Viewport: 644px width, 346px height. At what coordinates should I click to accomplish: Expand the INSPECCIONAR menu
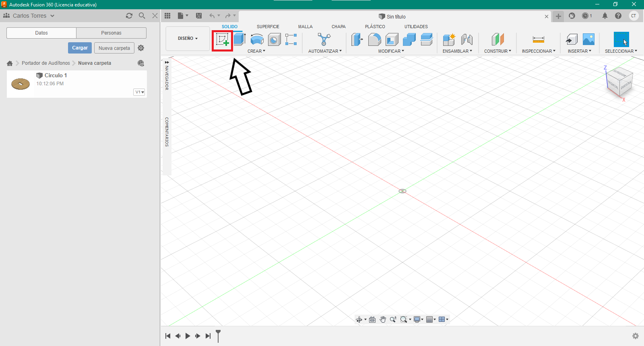click(539, 51)
